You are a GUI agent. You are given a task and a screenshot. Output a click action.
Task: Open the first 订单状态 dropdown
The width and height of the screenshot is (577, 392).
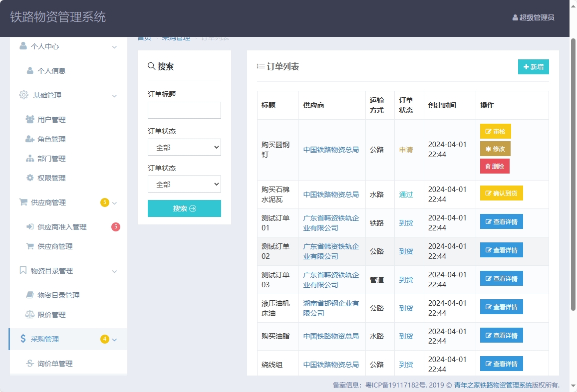point(184,147)
